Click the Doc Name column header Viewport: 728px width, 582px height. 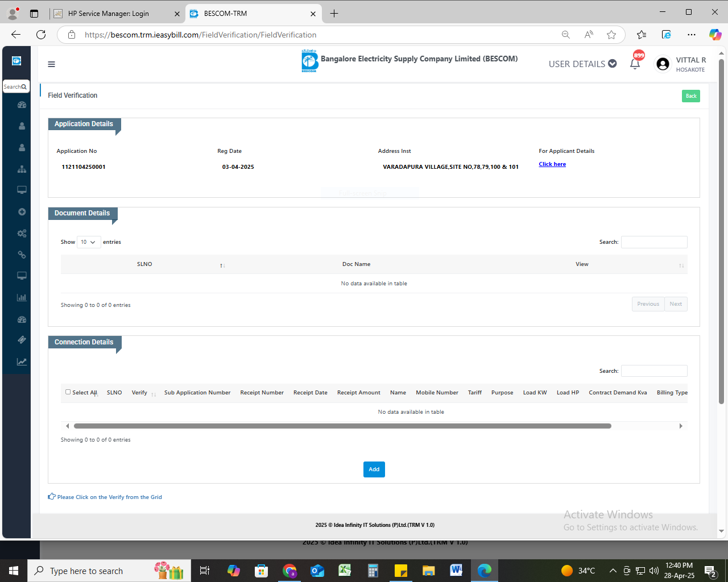pos(356,264)
